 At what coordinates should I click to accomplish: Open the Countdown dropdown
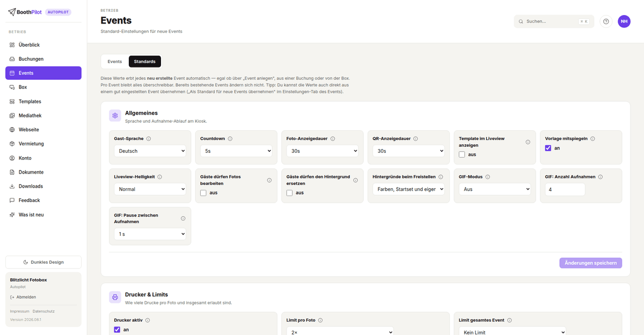pyautogui.click(x=236, y=151)
